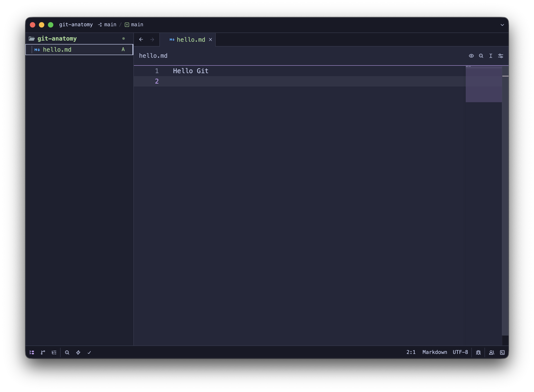
Task: Open the debugger bug icon
Action: [x=478, y=352]
